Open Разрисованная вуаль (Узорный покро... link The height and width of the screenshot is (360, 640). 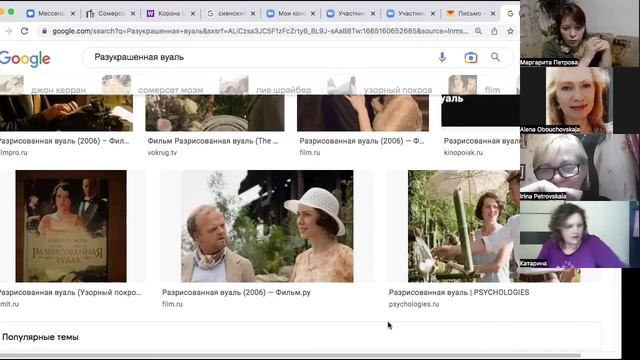70,292
